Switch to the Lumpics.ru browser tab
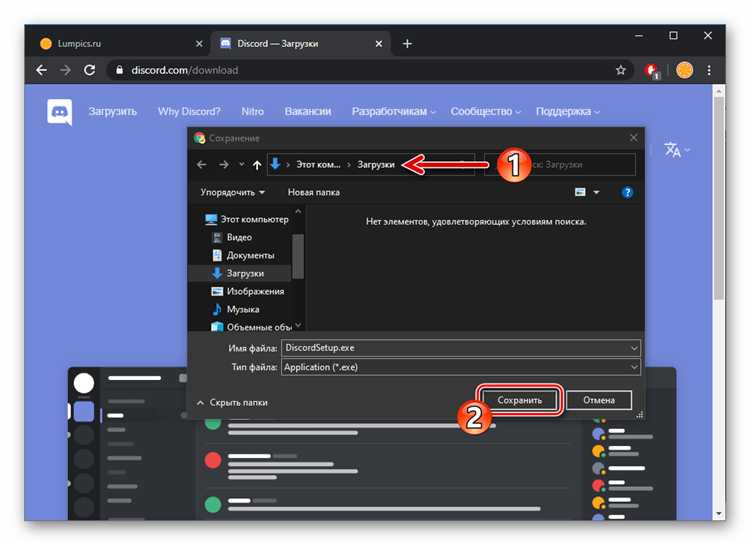Image resolution: width=750 pixels, height=545 pixels. coord(121,44)
